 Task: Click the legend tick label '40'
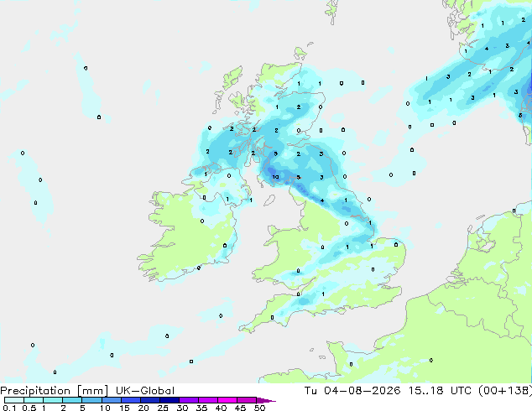point(221,408)
